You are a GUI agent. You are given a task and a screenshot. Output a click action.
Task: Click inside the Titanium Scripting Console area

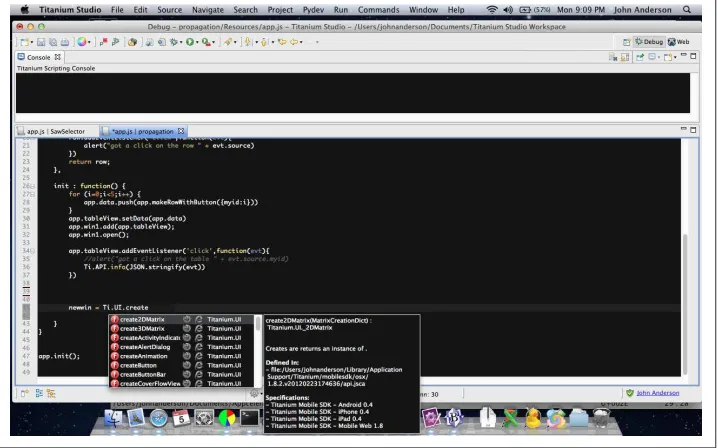click(353, 93)
